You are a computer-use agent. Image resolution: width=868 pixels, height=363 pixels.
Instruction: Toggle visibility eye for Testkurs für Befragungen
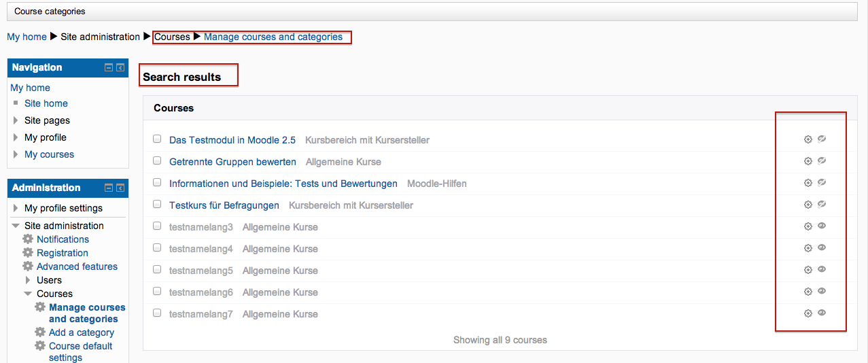pyautogui.click(x=822, y=205)
